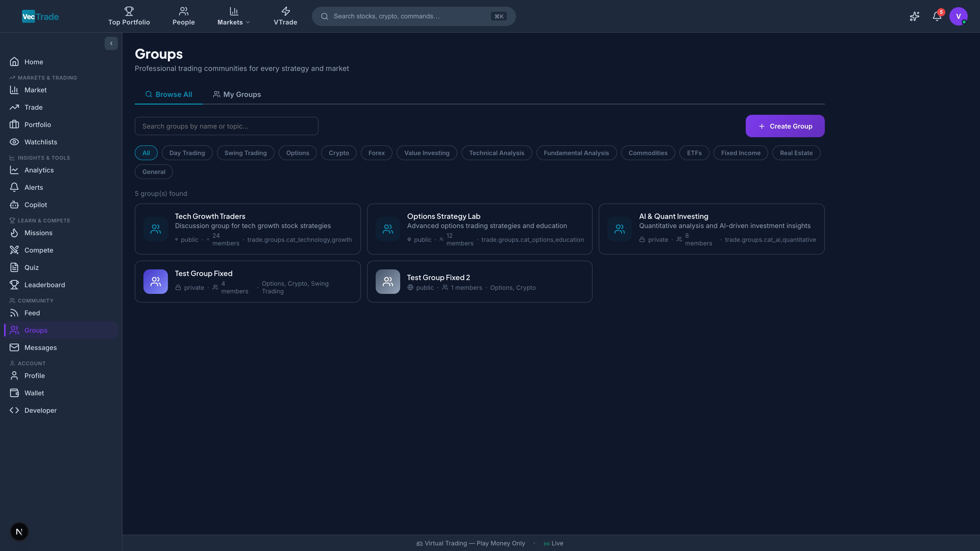Open the user avatar menu
The image size is (980, 551).
(x=958, y=16)
